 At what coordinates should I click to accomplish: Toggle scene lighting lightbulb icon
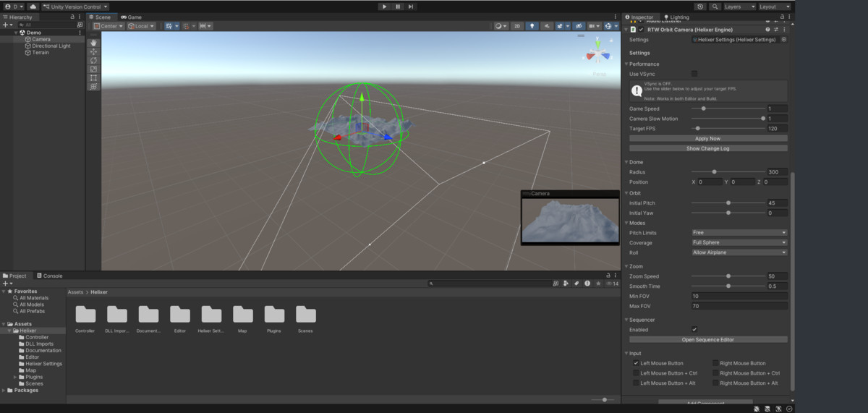(533, 26)
